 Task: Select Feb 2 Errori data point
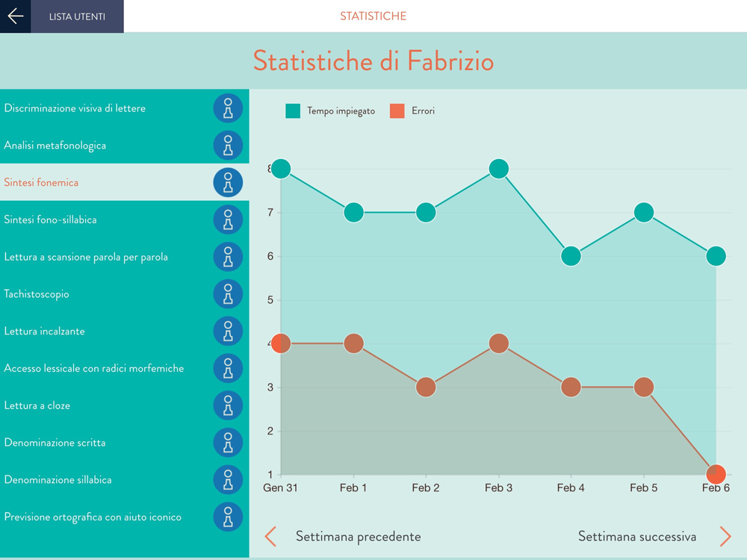pyautogui.click(x=426, y=387)
